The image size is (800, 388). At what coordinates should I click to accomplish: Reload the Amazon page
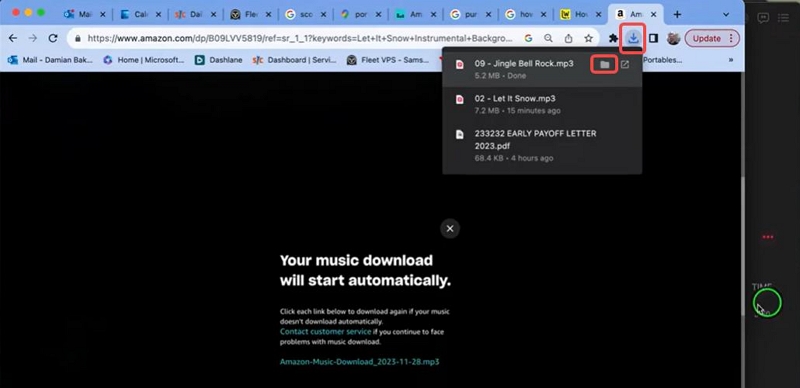(53, 38)
